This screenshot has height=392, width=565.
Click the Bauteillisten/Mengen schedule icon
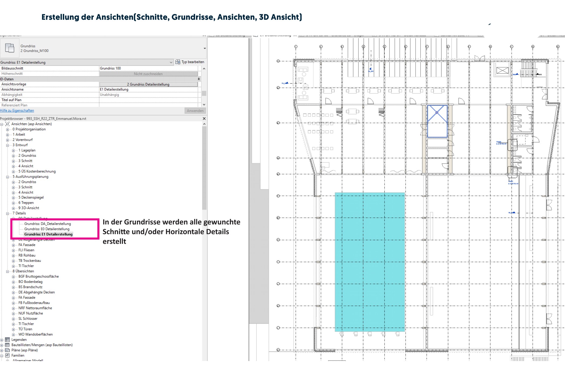click(x=8, y=345)
